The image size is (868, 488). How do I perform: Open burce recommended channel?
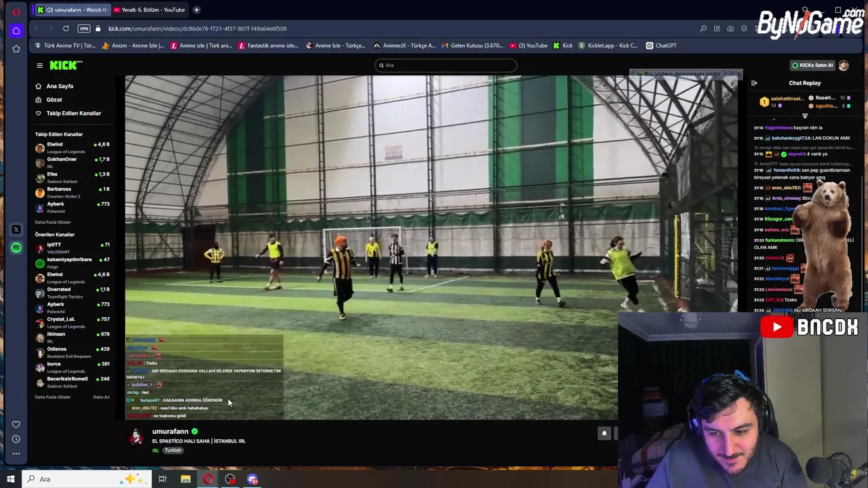72,367
